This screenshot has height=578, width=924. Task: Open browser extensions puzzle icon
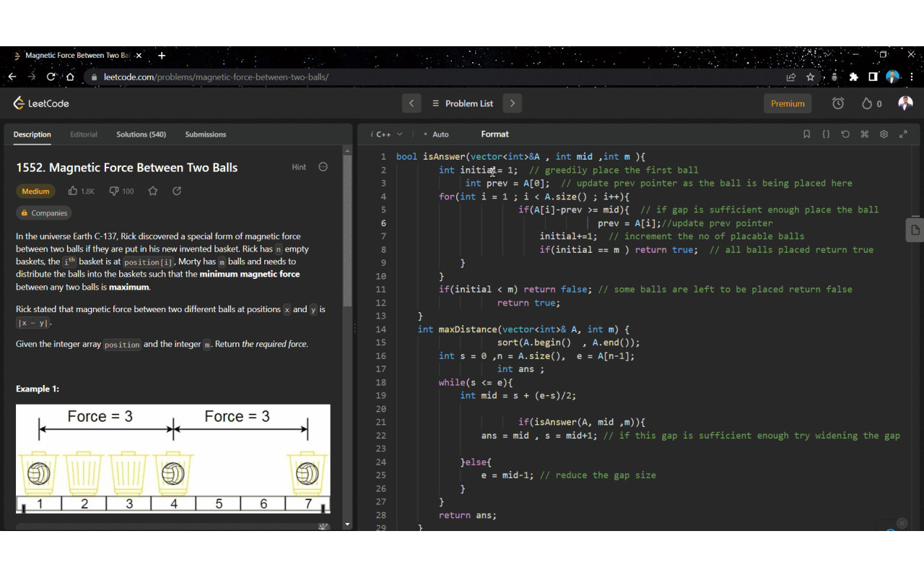pyautogui.click(x=854, y=77)
